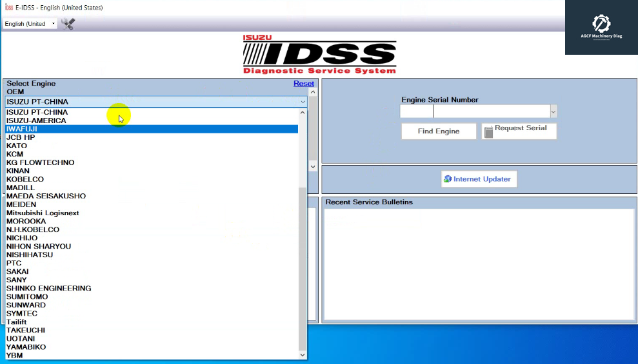Choose NIHON SHARYOU entry

[x=152, y=247]
